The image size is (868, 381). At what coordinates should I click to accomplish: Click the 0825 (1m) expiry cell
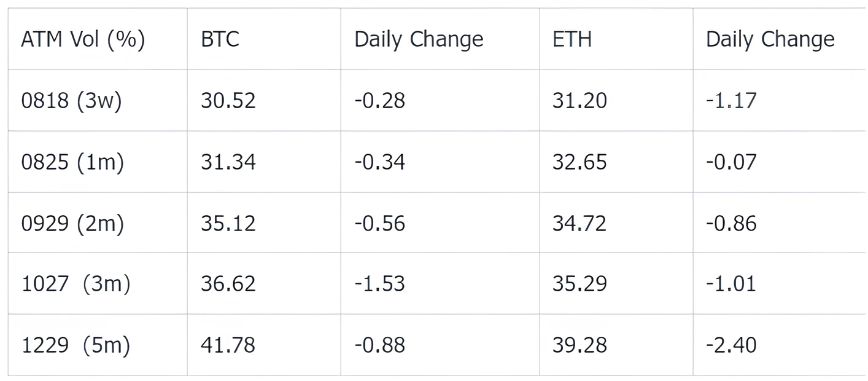(72, 162)
